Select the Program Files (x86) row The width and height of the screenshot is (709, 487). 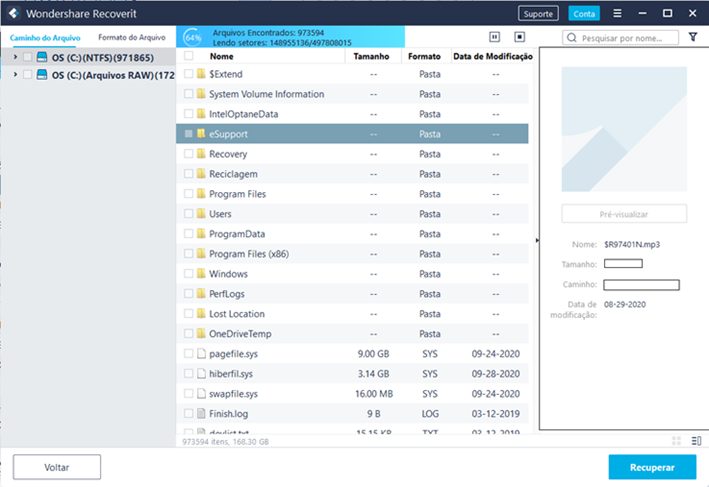coord(352,254)
